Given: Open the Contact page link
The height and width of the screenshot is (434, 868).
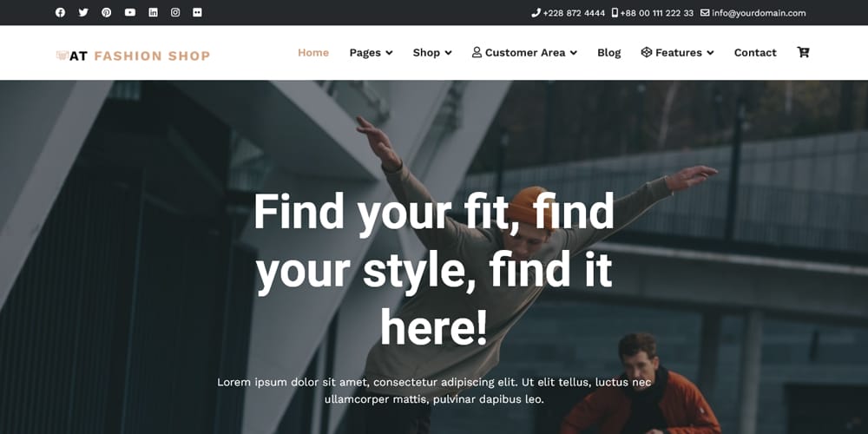Looking at the screenshot, I should tap(755, 53).
